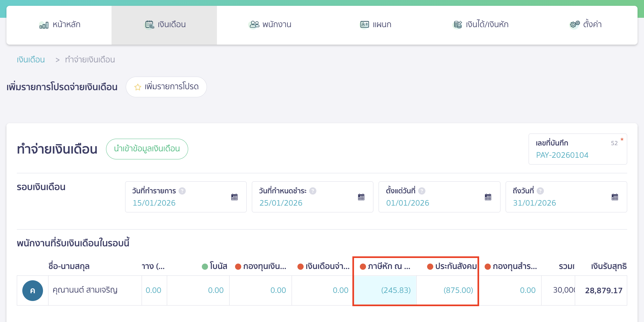This screenshot has width=644, height=322.
Task: Open the calendar picker for วันที่กำหนดชำระ
Action: [361, 197]
